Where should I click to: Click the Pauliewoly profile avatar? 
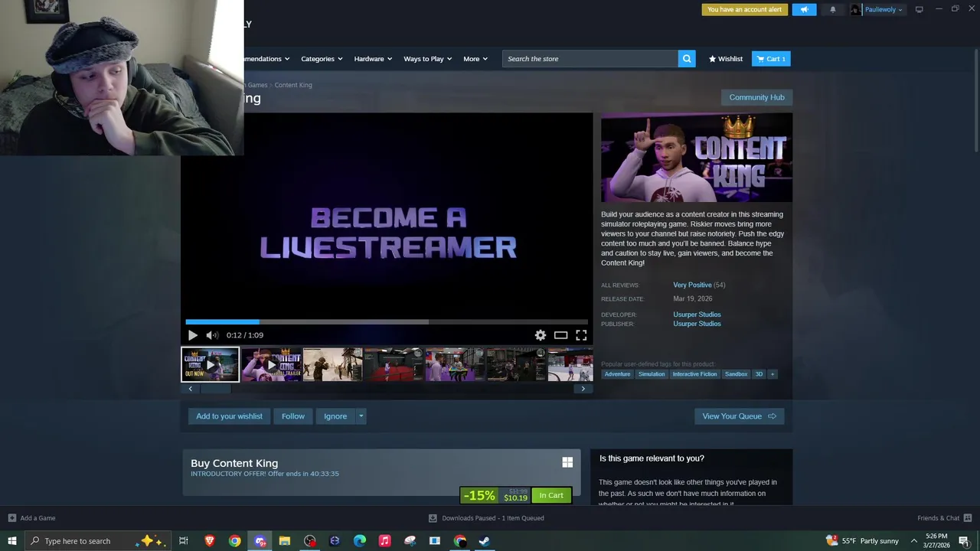[x=856, y=9]
